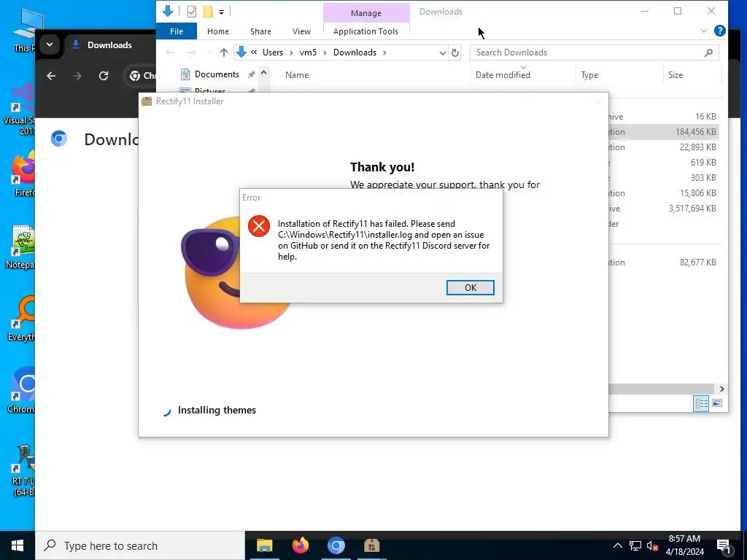This screenshot has height=560, width=747.
Task: Open the Notepad++ desktop shortcut
Action: pyautogui.click(x=21, y=246)
